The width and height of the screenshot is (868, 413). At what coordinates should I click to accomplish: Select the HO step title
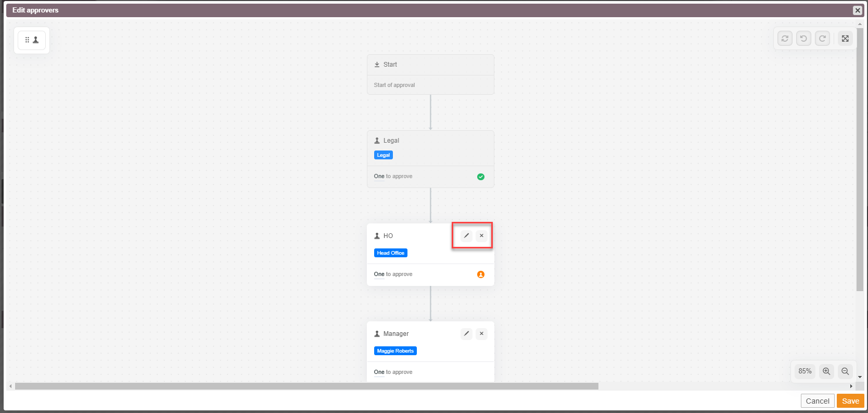pos(388,236)
